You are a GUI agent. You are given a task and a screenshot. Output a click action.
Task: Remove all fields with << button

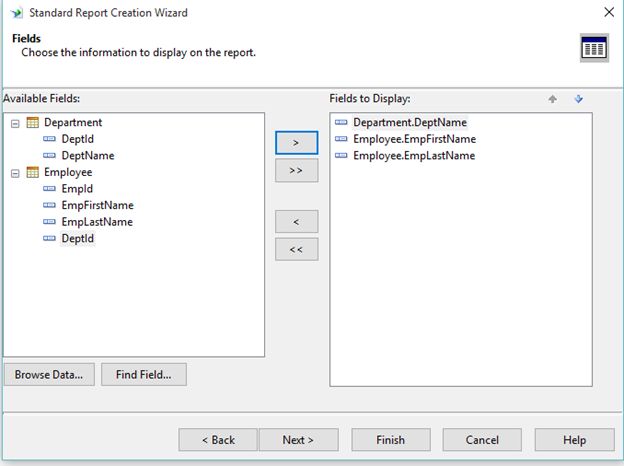[296, 250]
